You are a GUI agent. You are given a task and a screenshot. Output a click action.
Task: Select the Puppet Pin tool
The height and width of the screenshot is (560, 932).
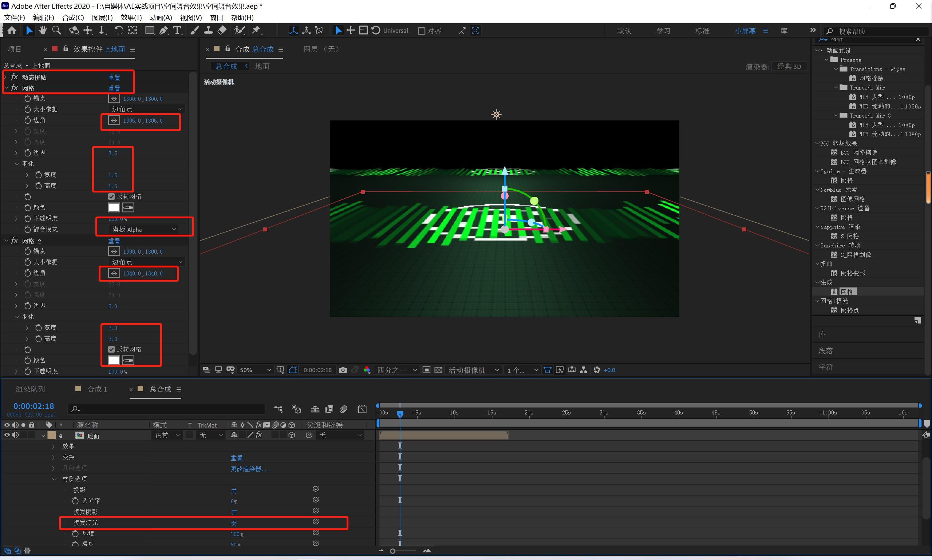(256, 31)
